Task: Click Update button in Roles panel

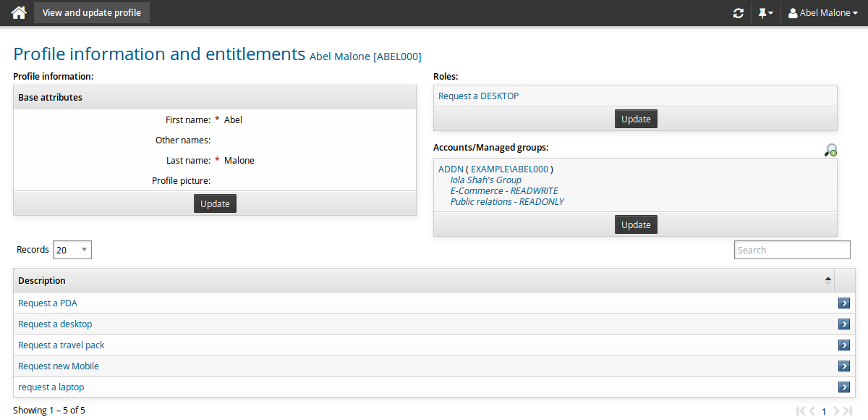Action: [636, 119]
